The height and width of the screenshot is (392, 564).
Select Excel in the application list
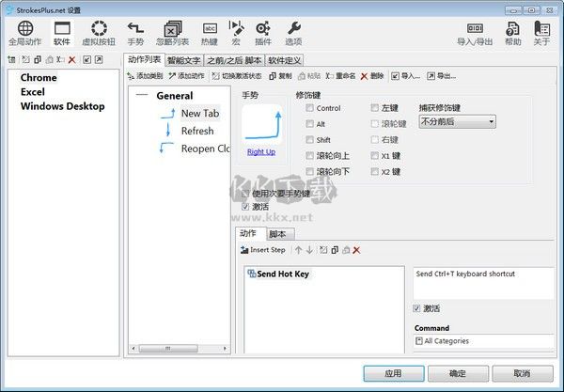pos(33,92)
